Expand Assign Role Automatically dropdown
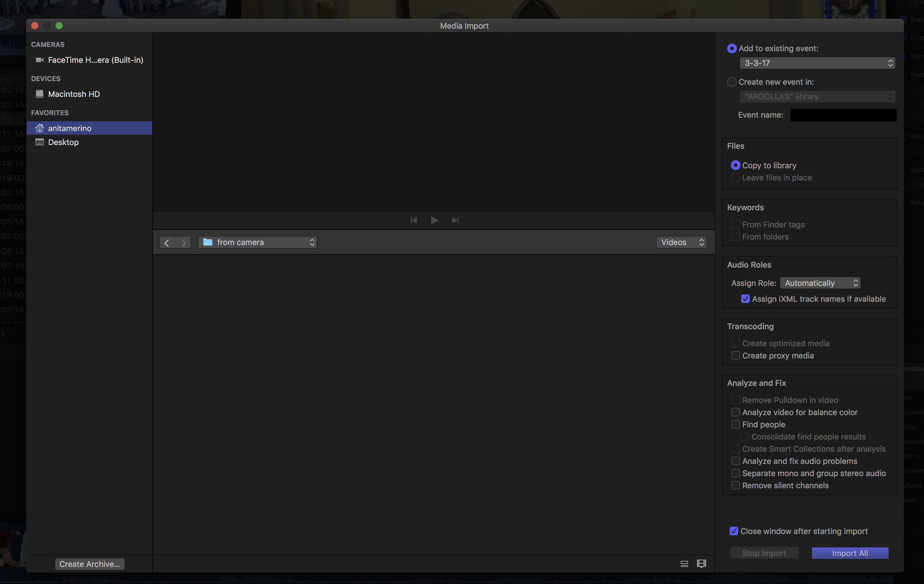 coord(820,283)
